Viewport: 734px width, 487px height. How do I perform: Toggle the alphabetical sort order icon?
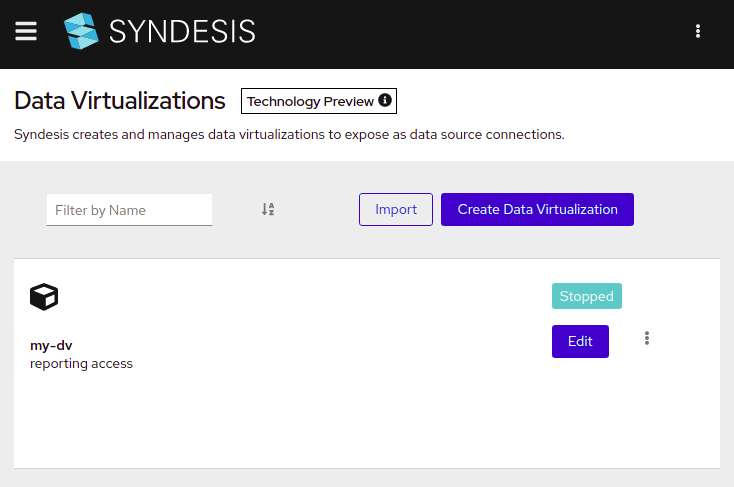(268, 209)
